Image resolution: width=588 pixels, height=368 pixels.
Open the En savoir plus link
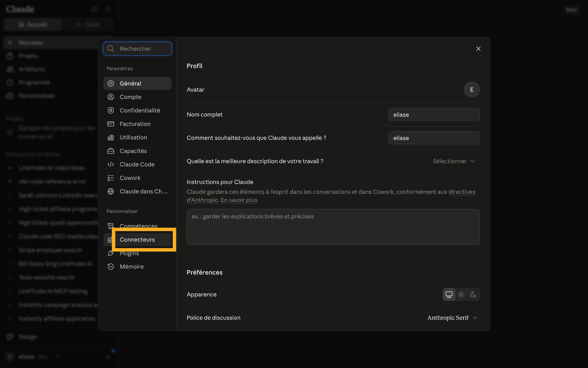pos(239,200)
